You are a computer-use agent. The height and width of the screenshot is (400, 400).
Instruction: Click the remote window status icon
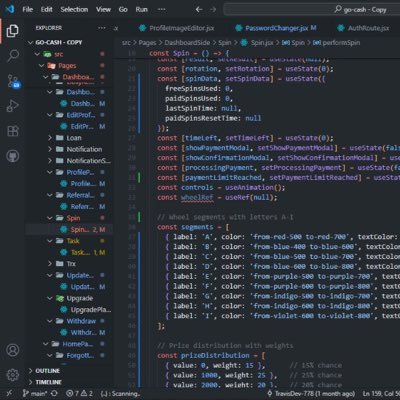click(9, 394)
